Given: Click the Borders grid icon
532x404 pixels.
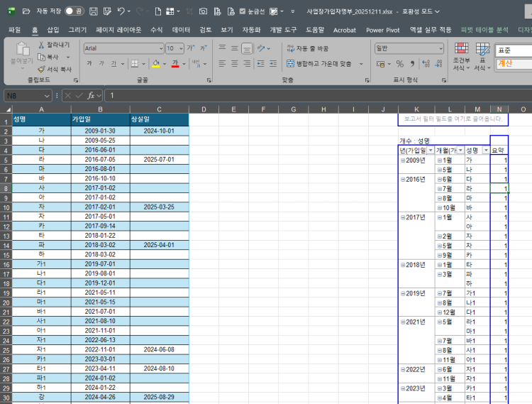Looking at the screenshot, I should 135,63.
